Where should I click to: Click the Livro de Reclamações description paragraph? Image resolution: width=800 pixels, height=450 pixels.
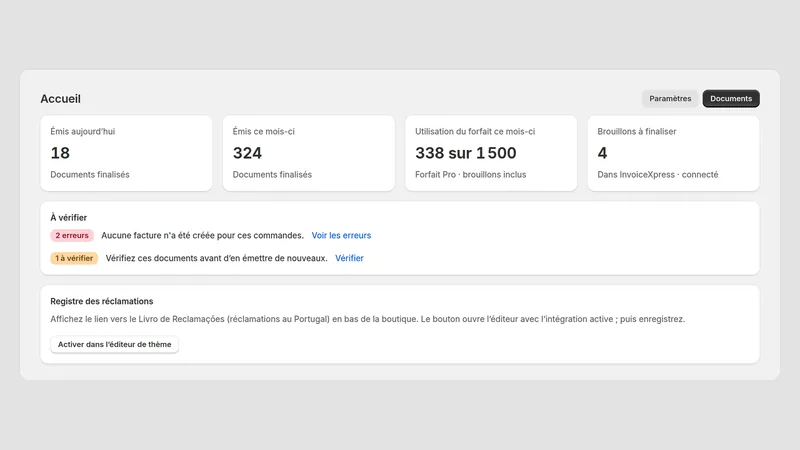[367, 319]
